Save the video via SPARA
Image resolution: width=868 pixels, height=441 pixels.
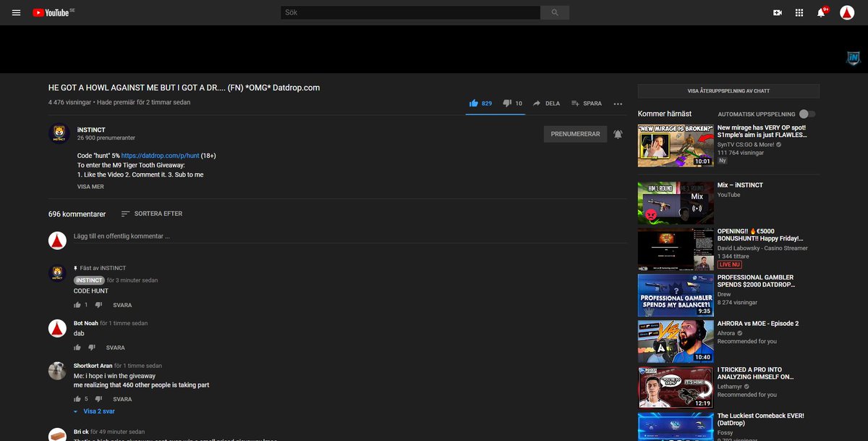point(586,104)
